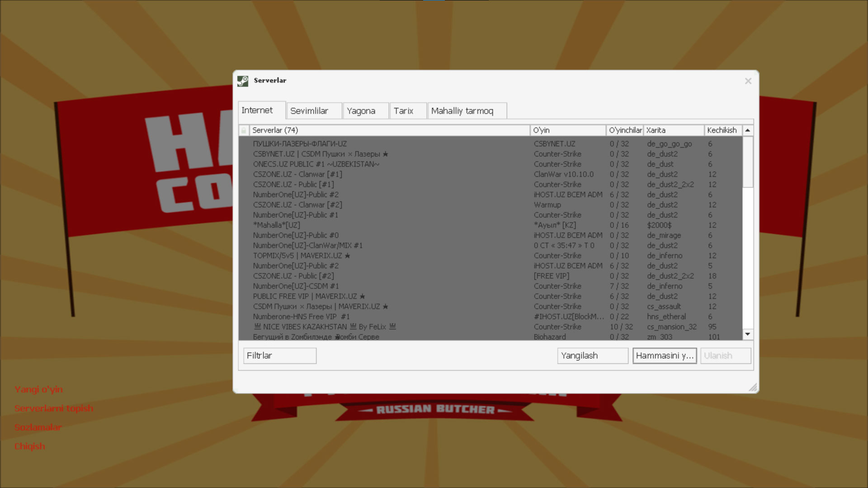Sort by O'yinchilar column header
868x488 pixels.
pyautogui.click(x=625, y=131)
